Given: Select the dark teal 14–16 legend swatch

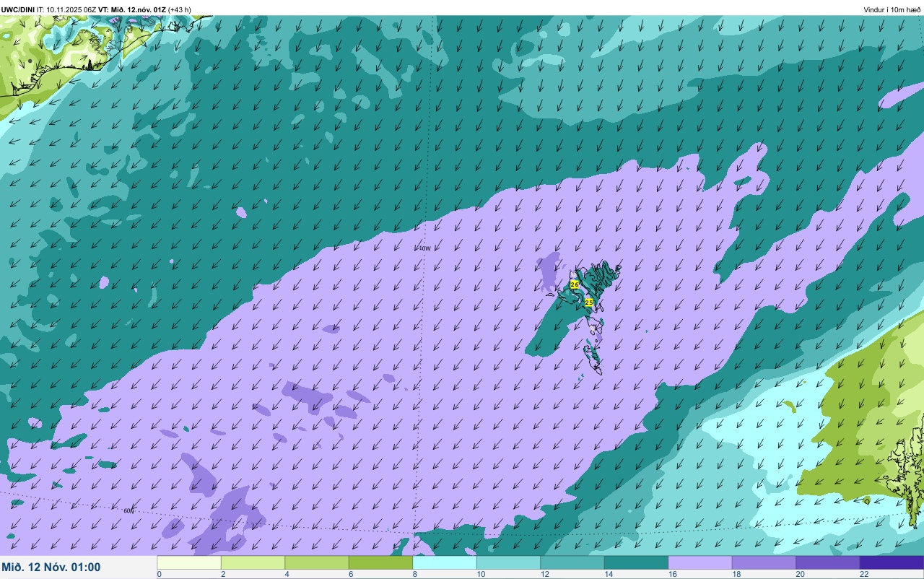Looking at the screenshot, I should (636, 562).
